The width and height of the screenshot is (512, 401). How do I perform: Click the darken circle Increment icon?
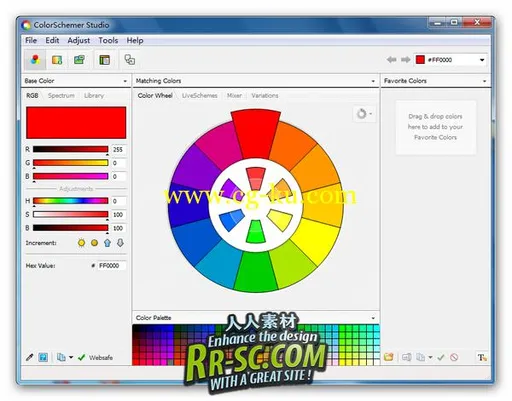click(94, 243)
